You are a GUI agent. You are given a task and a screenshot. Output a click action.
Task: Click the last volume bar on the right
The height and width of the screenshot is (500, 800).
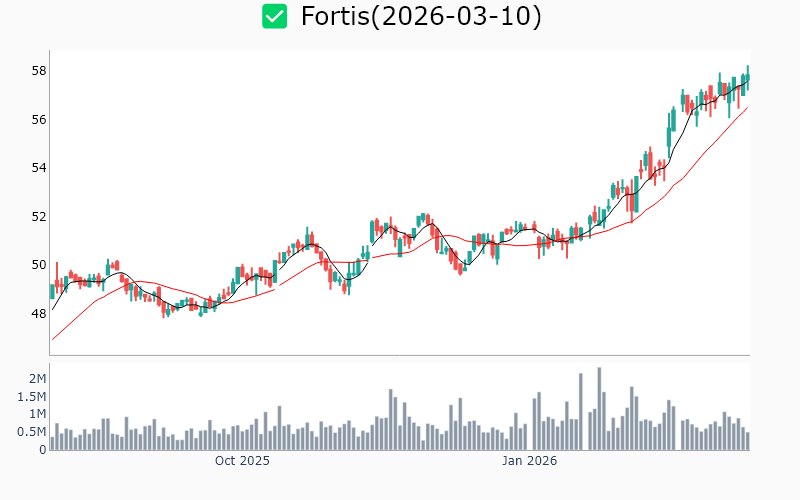point(747,441)
